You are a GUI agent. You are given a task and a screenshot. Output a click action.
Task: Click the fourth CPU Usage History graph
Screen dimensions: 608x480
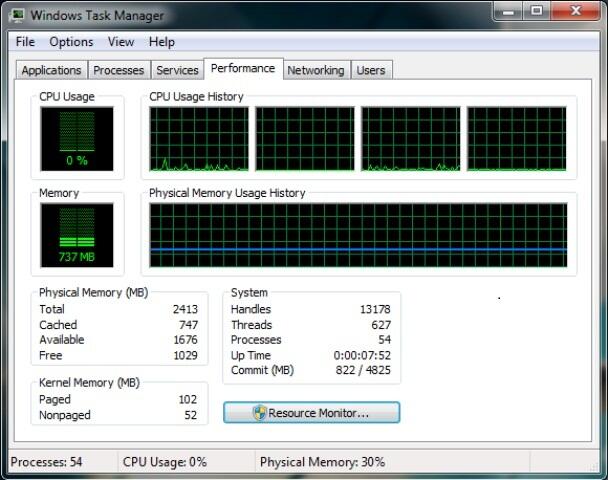(516, 139)
